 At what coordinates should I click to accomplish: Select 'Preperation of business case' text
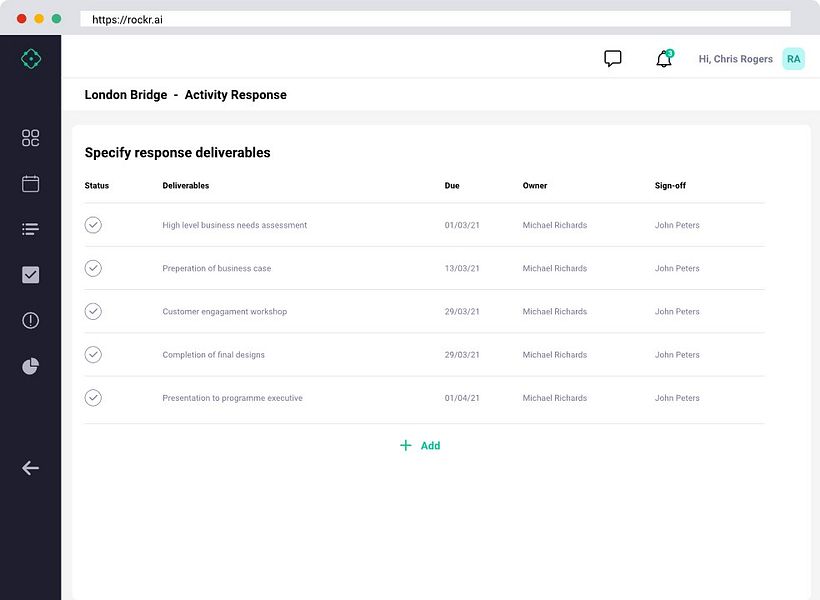217,268
